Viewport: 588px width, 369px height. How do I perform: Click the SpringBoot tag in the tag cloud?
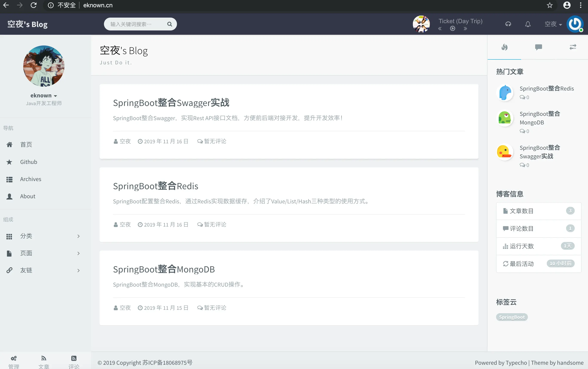coord(512,317)
